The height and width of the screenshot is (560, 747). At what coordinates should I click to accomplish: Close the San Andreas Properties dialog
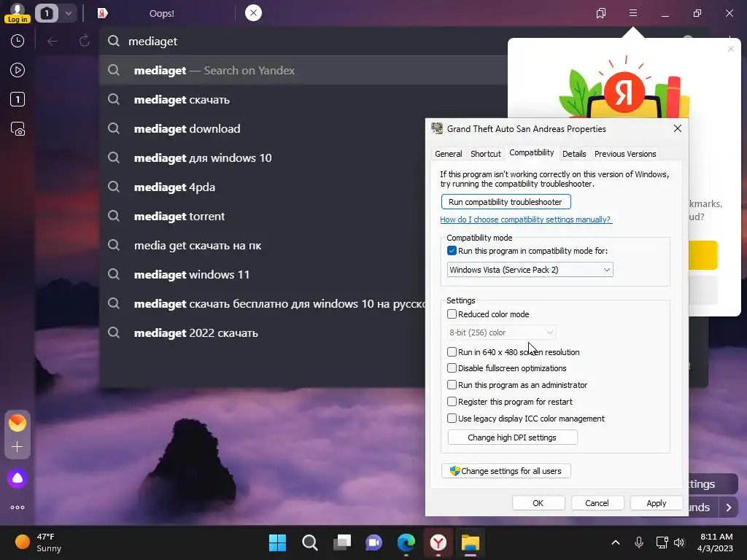678,128
